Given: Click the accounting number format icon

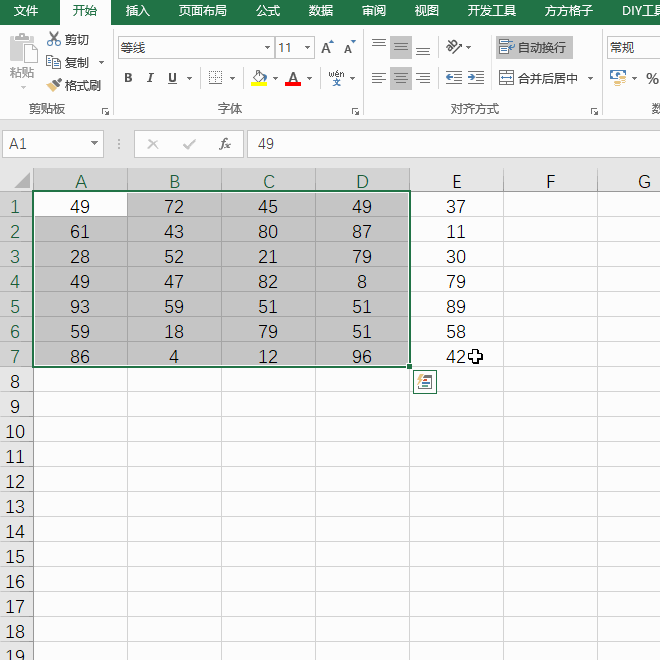Looking at the screenshot, I should [x=618, y=78].
